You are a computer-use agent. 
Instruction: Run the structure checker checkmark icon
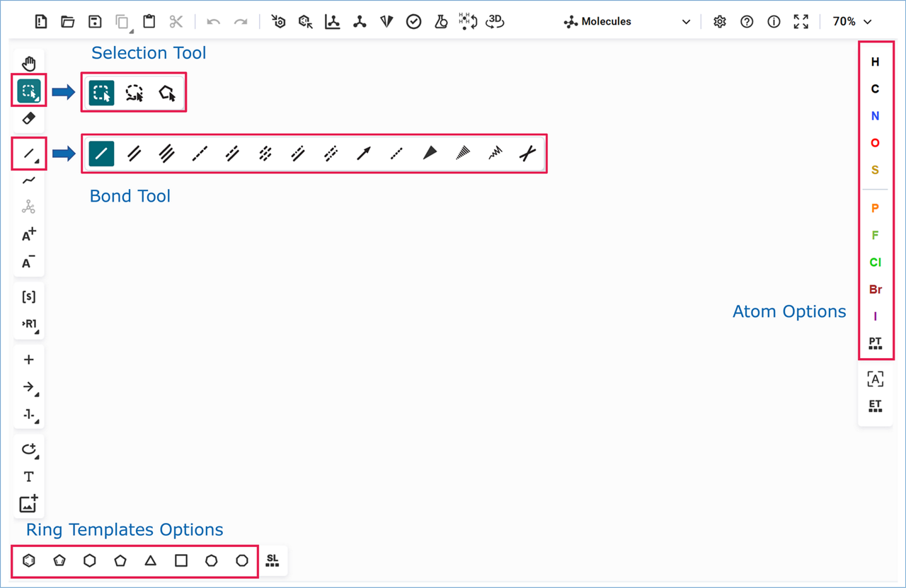click(413, 21)
